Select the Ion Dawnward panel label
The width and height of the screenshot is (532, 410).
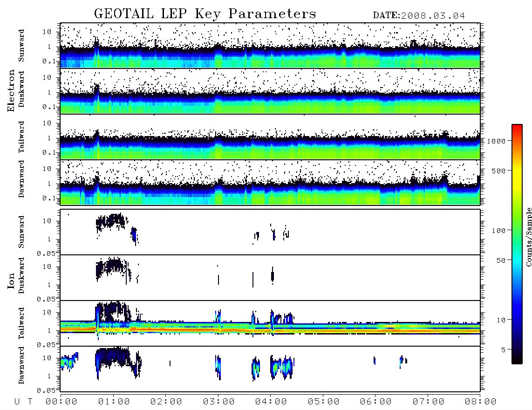21,365
